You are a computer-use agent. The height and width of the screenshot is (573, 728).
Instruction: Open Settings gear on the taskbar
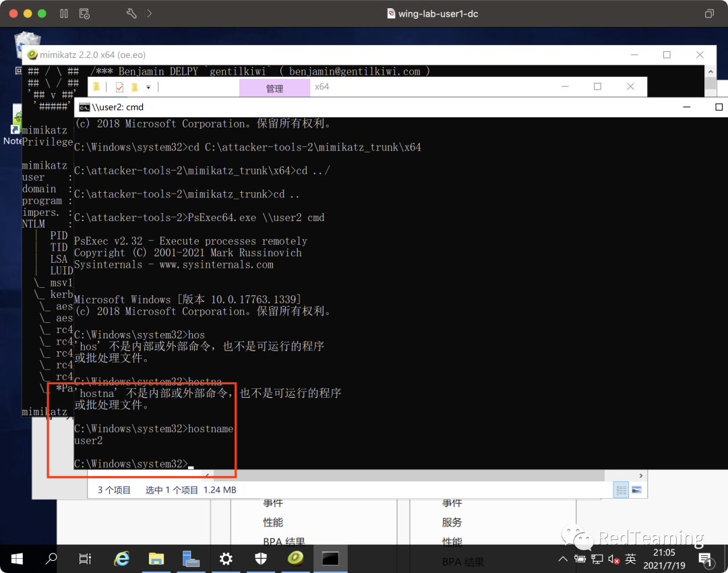click(x=226, y=559)
